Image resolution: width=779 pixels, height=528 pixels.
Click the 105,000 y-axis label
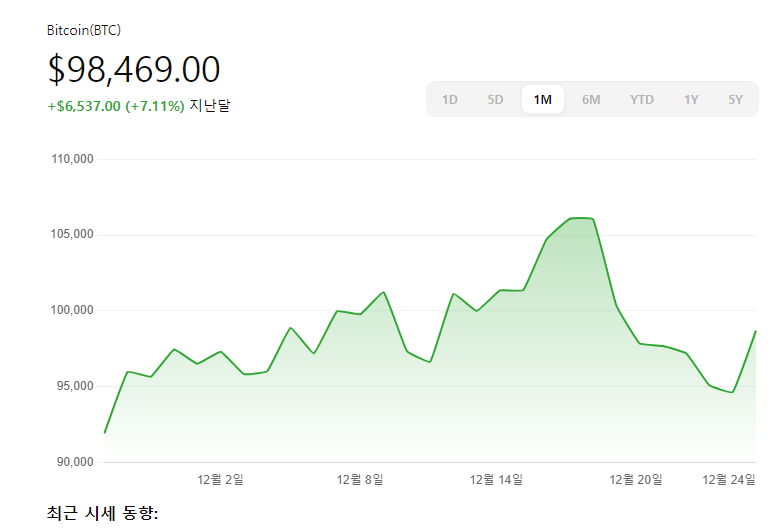pos(72,234)
